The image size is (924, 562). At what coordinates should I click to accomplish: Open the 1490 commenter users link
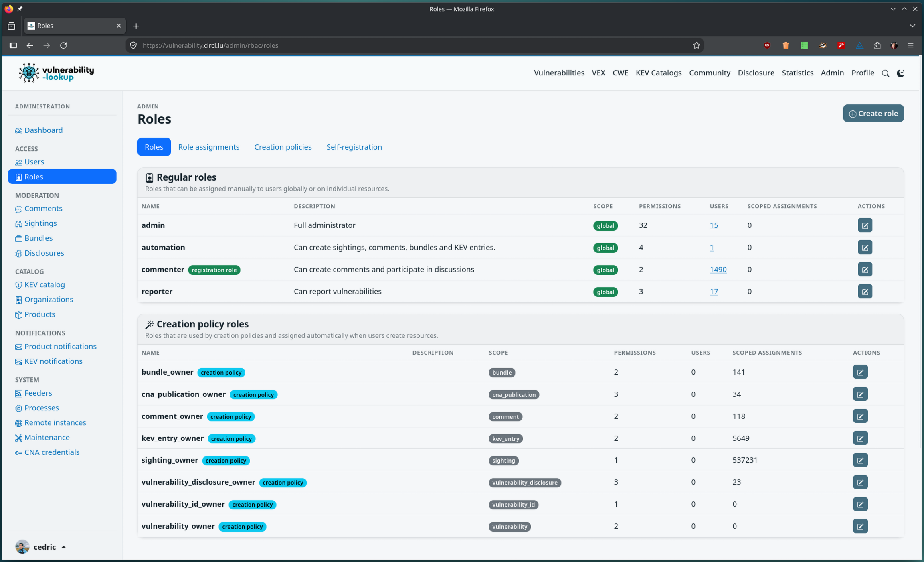point(718,270)
